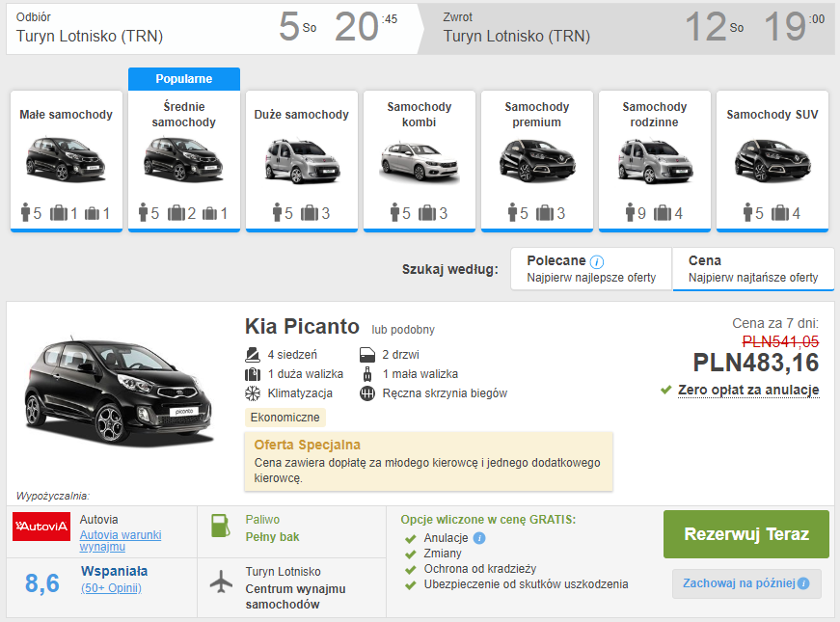Click the car image in Samochody kombi card
The image size is (840, 622).
coord(419,161)
